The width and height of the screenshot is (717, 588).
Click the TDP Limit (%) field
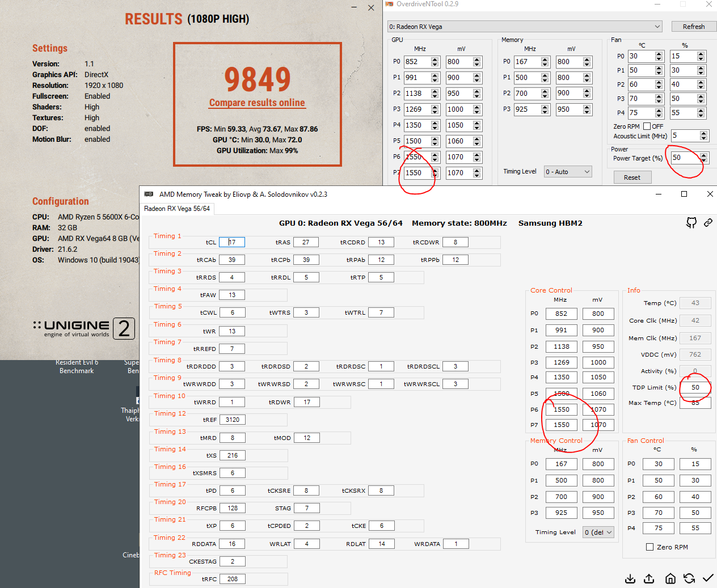click(695, 387)
